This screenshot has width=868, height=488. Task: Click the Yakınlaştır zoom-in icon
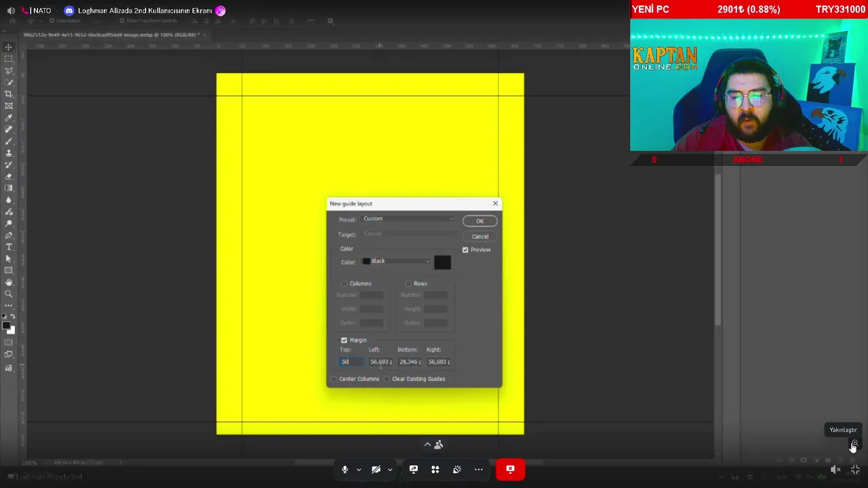point(854,445)
